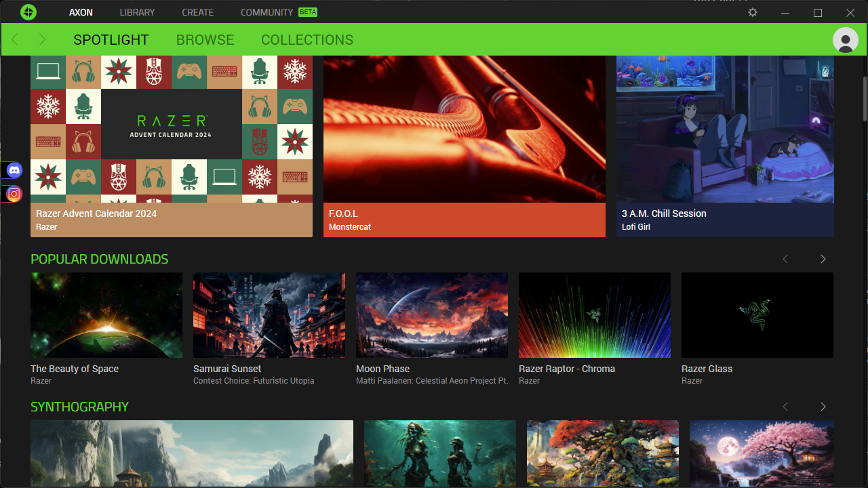The height and width of the screenshot is (488, 868).
Task: Open the colorful tree Synthography thumbnail
Action: click(x=603, y=453)
